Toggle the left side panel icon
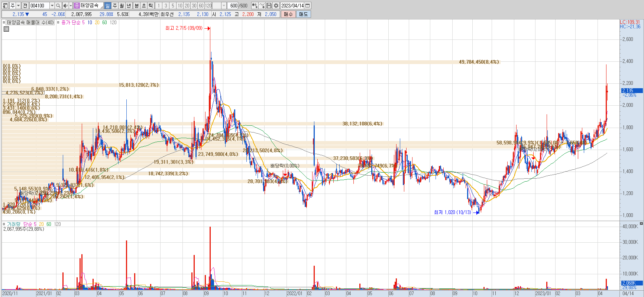 [6, 6]
